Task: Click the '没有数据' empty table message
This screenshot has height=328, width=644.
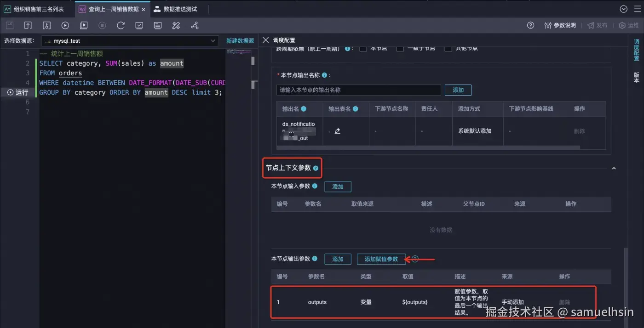Action: tap(441, 230)
